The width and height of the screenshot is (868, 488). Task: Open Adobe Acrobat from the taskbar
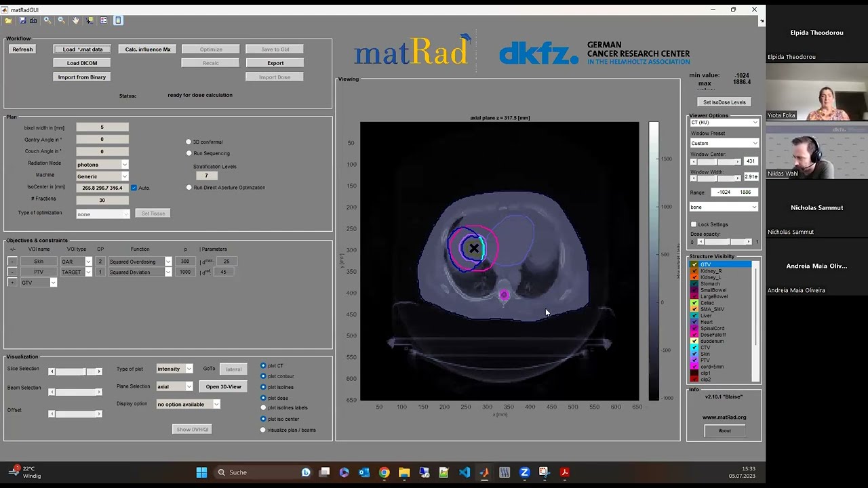[564, 472]
